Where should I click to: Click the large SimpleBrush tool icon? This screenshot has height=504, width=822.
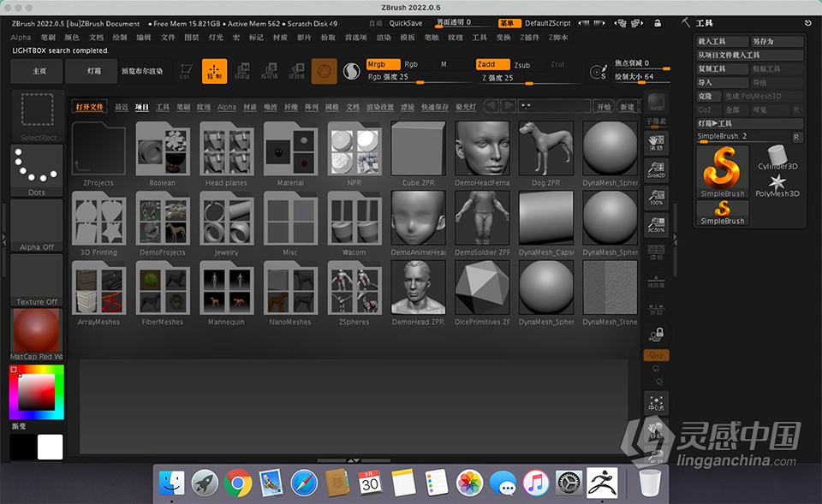pyautogui.click(x=723, y=171)
